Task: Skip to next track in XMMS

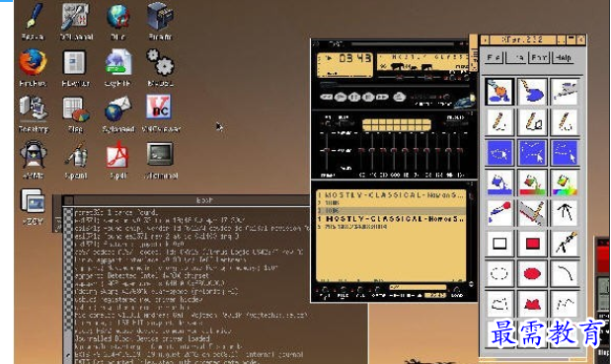Action: pyautogui.click(x=382, y=97)
